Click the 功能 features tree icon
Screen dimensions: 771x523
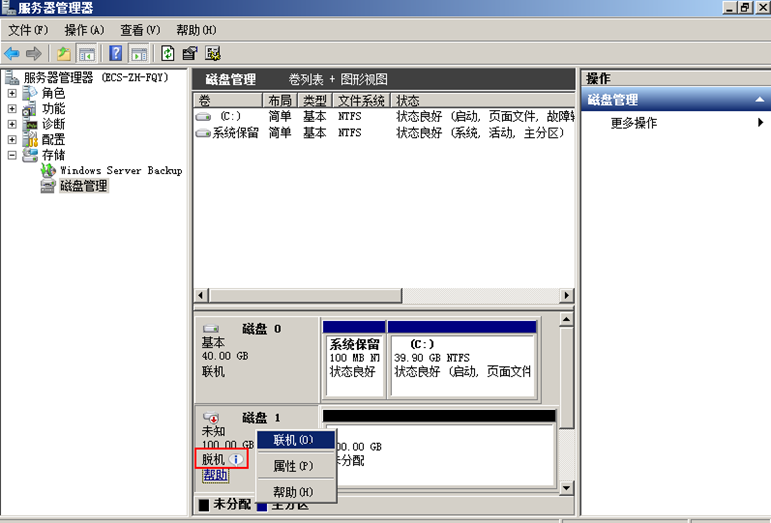coord(30,109)
